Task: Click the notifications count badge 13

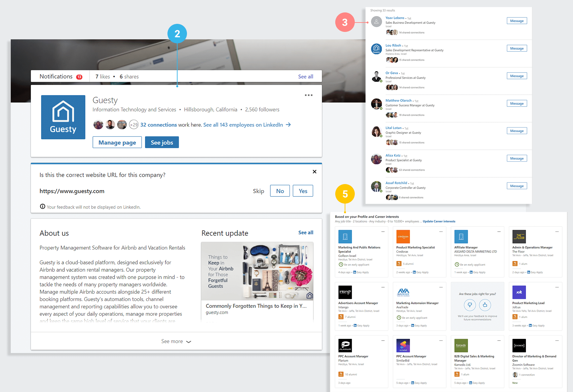Action: tap(79, 77)
